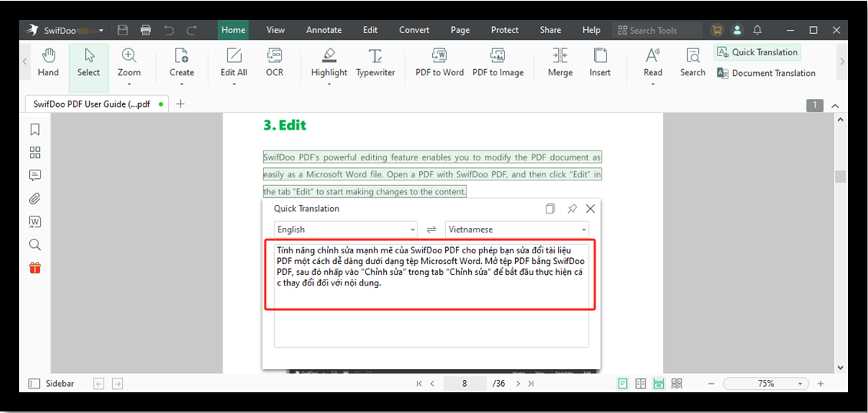
Task: Expand the SwifDoo application menu arrow
Action: [101, 31]
